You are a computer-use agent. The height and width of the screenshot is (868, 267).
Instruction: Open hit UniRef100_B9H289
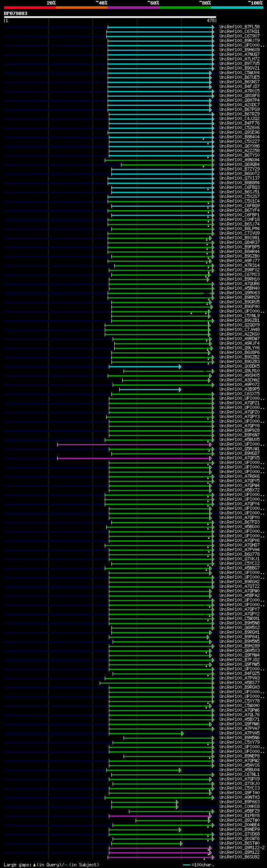coord(239,646)
